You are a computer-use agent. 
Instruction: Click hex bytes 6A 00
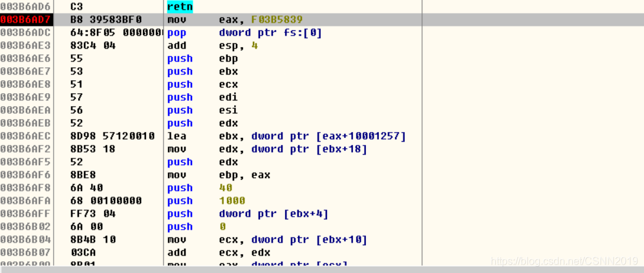(86, 227)
